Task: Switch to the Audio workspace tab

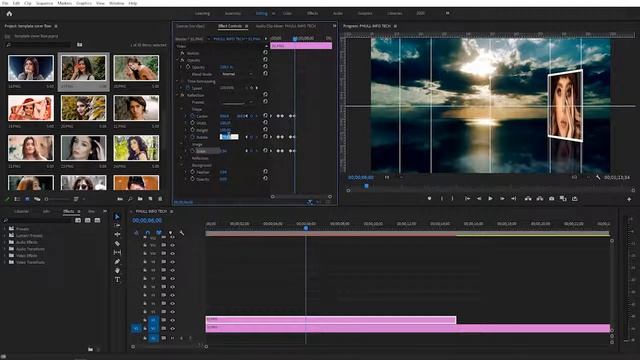Action: tap(338, 13)
